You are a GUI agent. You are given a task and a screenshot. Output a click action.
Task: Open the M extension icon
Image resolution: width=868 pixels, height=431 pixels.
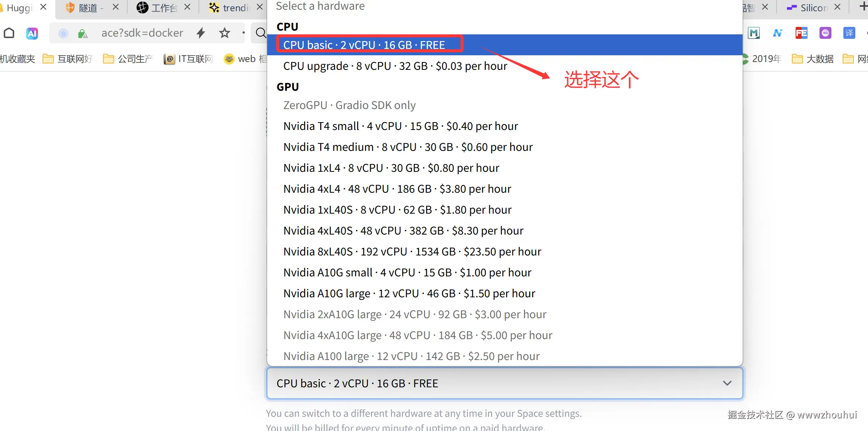tap(754, 33)
